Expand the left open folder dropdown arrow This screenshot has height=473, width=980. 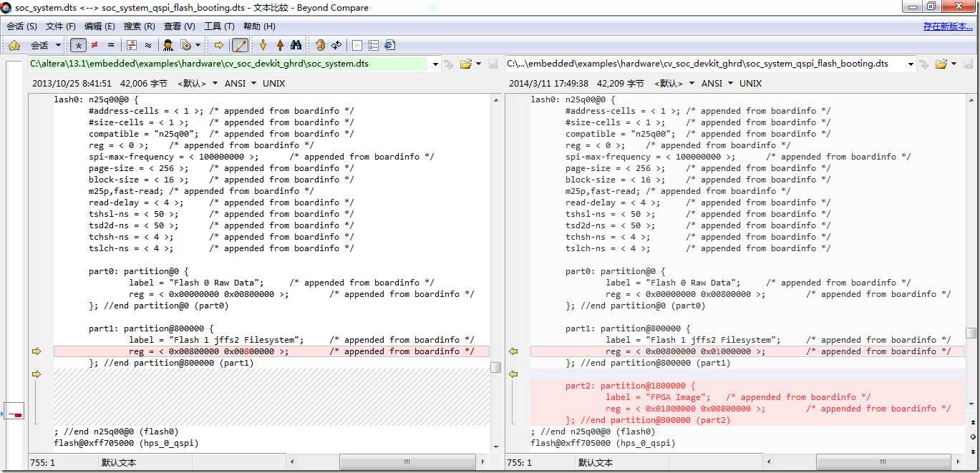coord(477,64)
